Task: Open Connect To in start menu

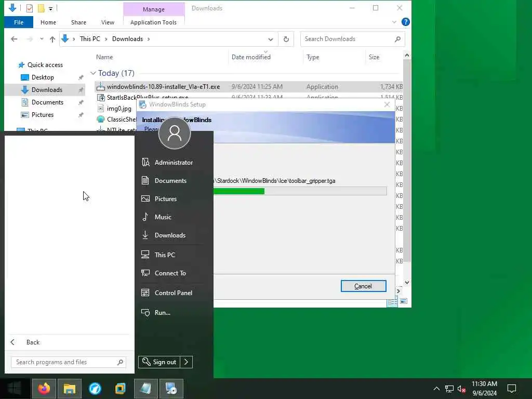Action: tap(164, 273)
